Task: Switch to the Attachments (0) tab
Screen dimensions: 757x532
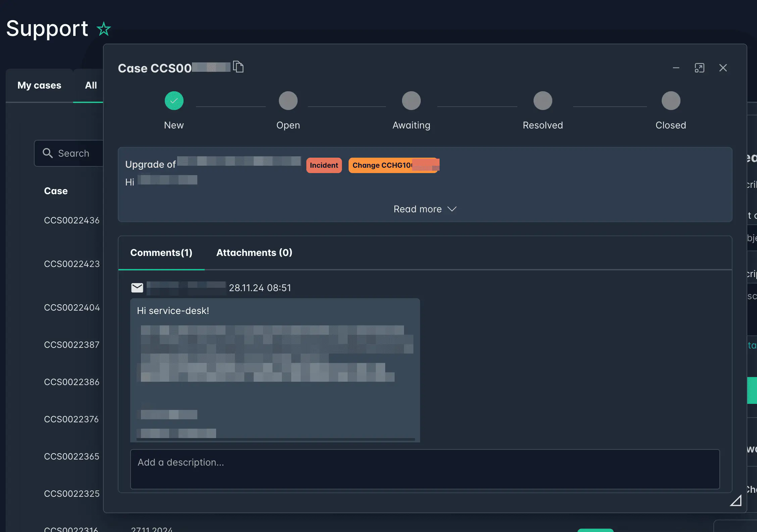Action: click(254, 253)
